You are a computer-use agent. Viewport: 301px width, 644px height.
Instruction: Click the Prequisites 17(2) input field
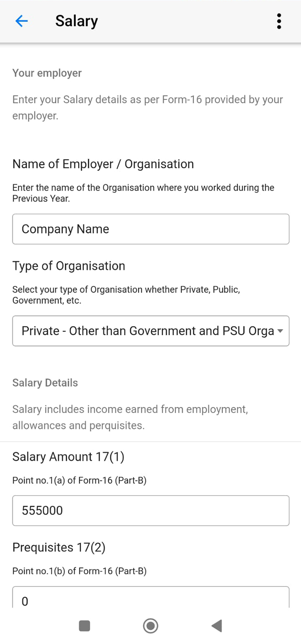click(150, 599)
